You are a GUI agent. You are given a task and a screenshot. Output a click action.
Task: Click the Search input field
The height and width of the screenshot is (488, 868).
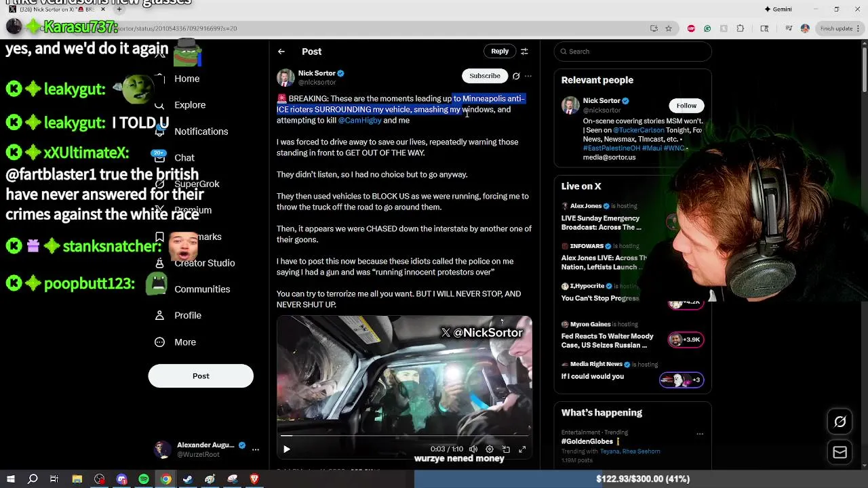(633, 52)
